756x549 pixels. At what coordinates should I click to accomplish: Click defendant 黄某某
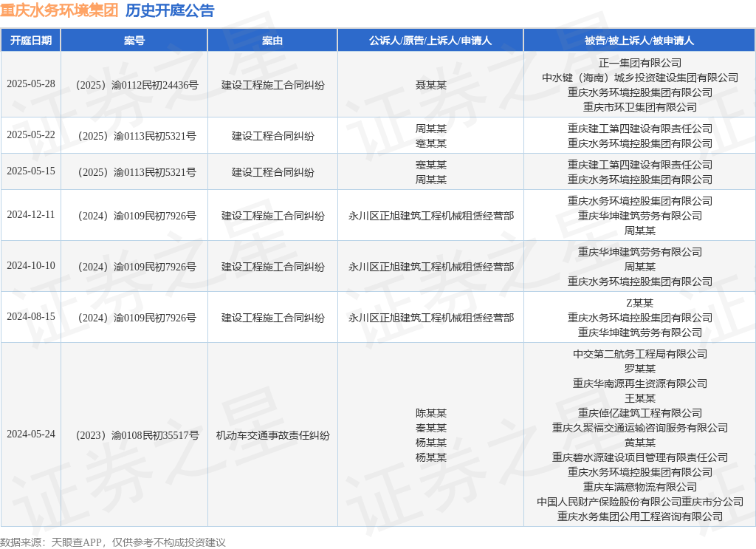coord(640,443)
